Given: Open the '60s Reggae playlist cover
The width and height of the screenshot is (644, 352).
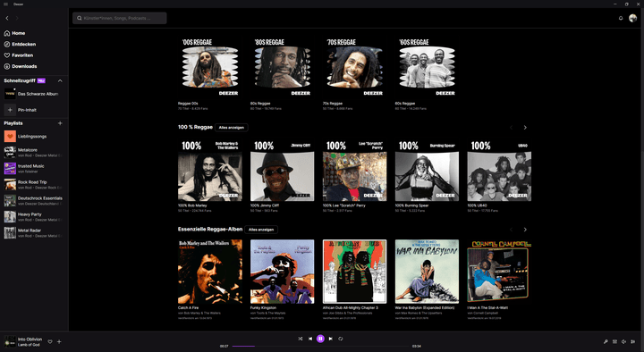Looking at the screenshot, I should tap(427, 67).
